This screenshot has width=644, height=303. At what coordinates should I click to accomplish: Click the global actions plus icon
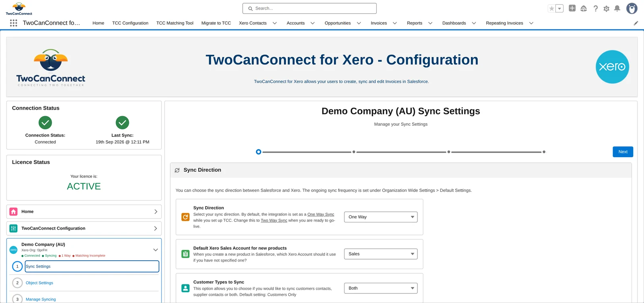(x=572, y=8)
